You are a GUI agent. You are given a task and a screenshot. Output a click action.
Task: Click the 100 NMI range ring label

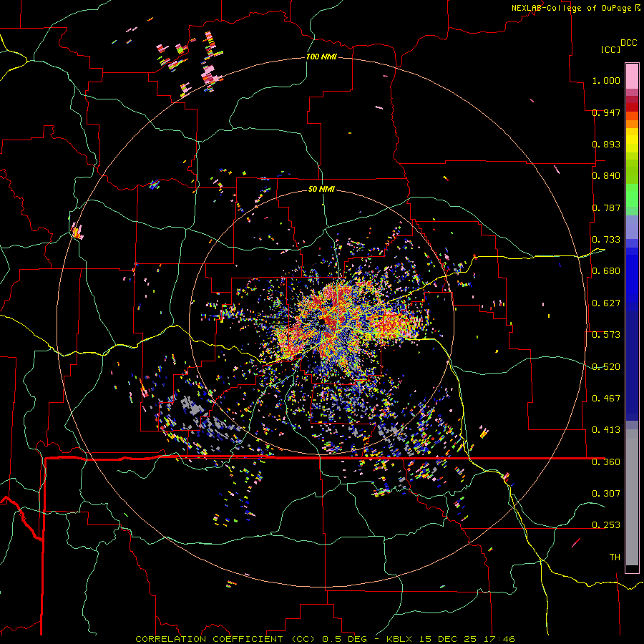point(321,57)
